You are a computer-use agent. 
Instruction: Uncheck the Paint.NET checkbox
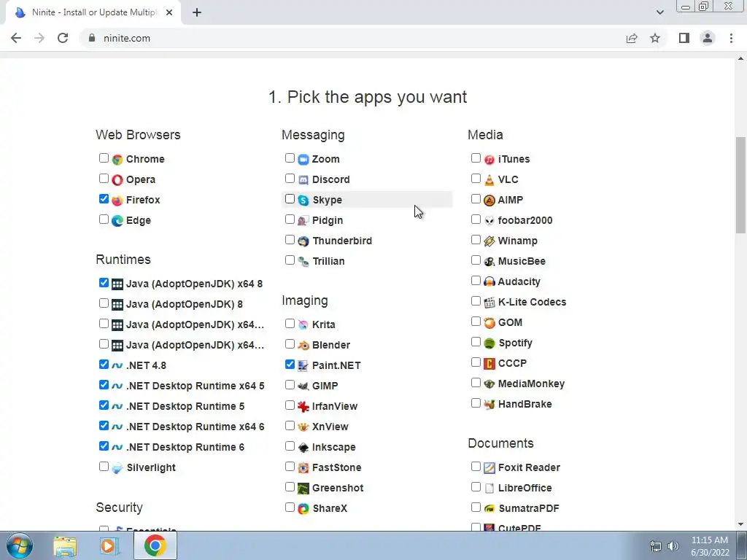(290, 365)
